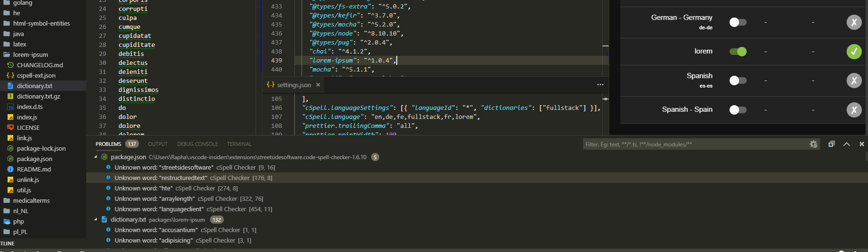This screenshot has width=868, height=252.
Task: Open the LICENSE file
Action: (x=28, y=127)
